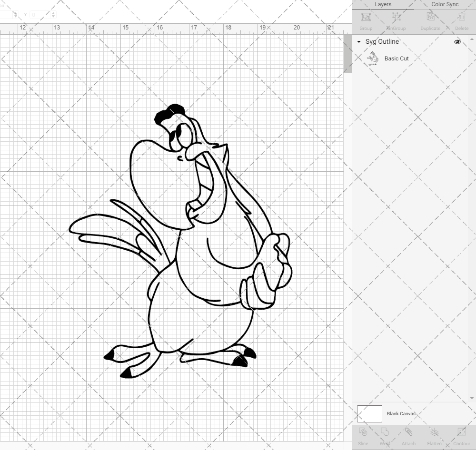Click the Y position stepper arrow

(54, 15)
